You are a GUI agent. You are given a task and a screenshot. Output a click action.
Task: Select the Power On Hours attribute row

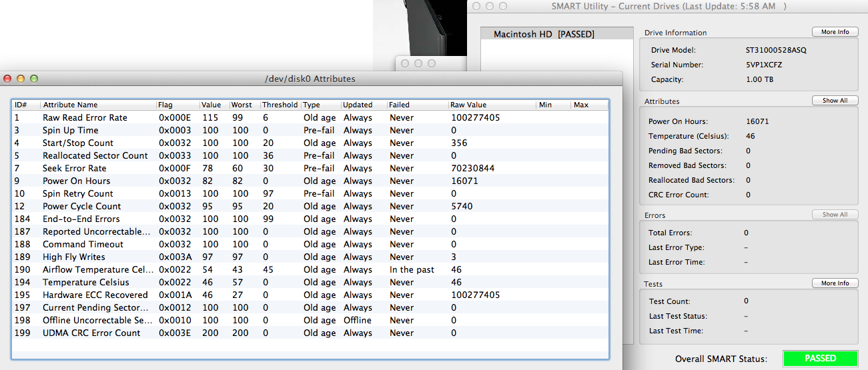310,181
